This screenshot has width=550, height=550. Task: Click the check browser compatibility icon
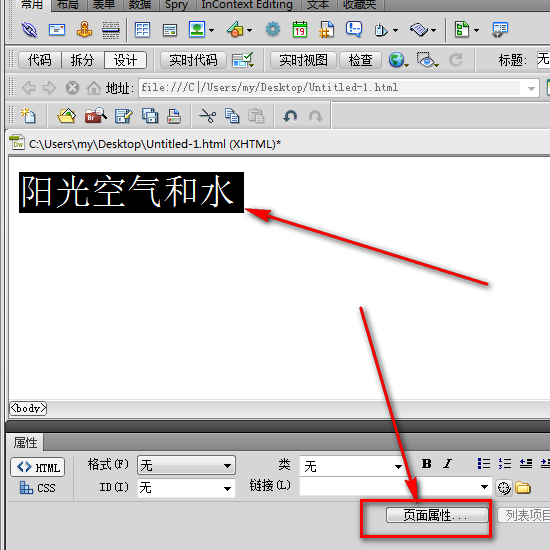[242, 60]
